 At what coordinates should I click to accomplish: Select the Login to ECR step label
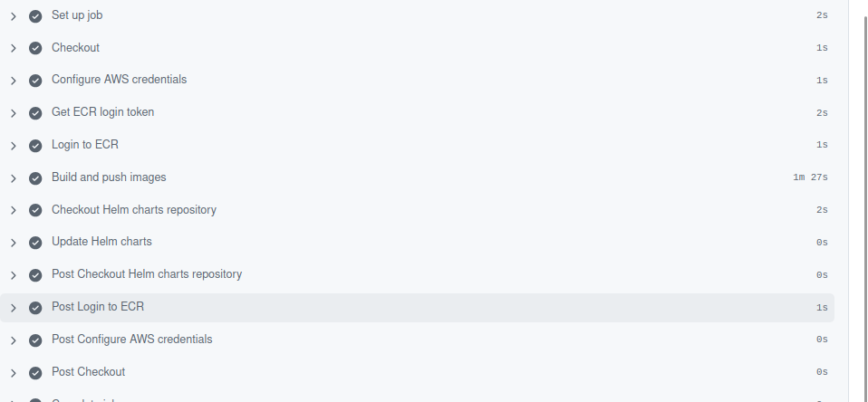[x=85, y=145]
